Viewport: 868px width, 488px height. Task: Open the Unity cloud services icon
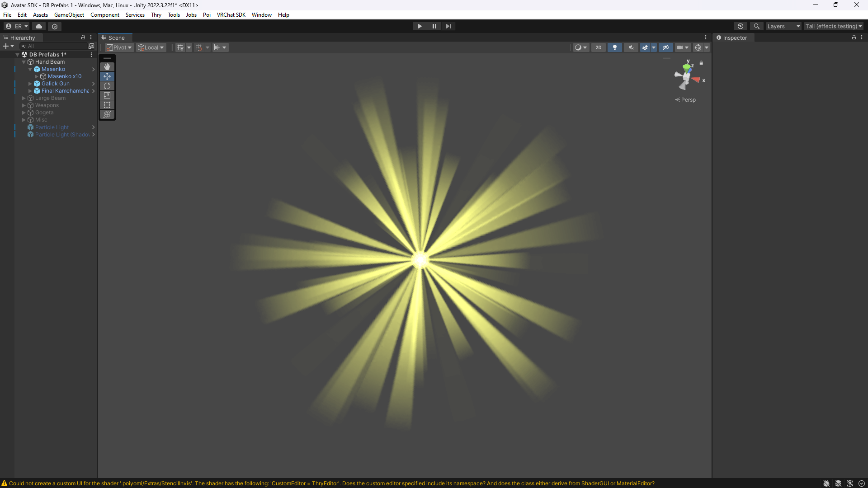coord(39,26)
